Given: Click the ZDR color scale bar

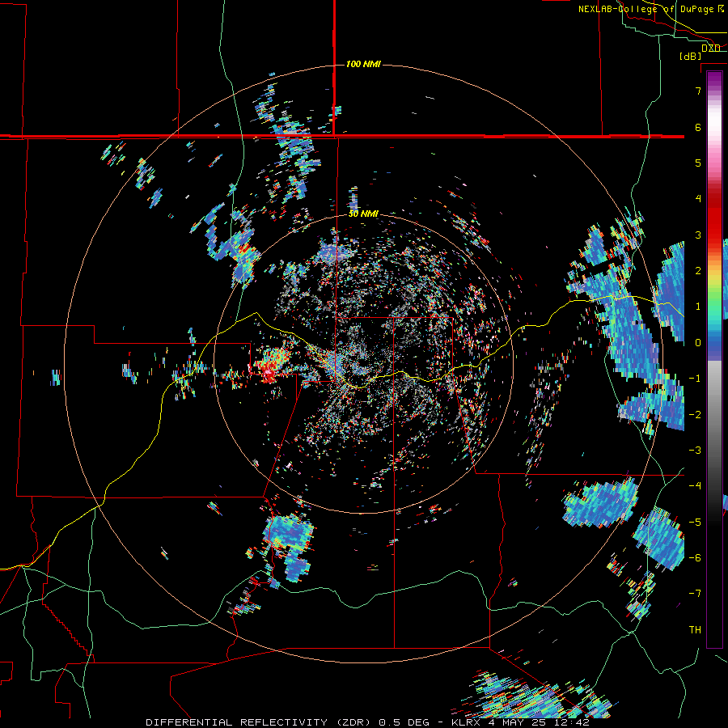Looking at the screenshot, I should point(714,359).
